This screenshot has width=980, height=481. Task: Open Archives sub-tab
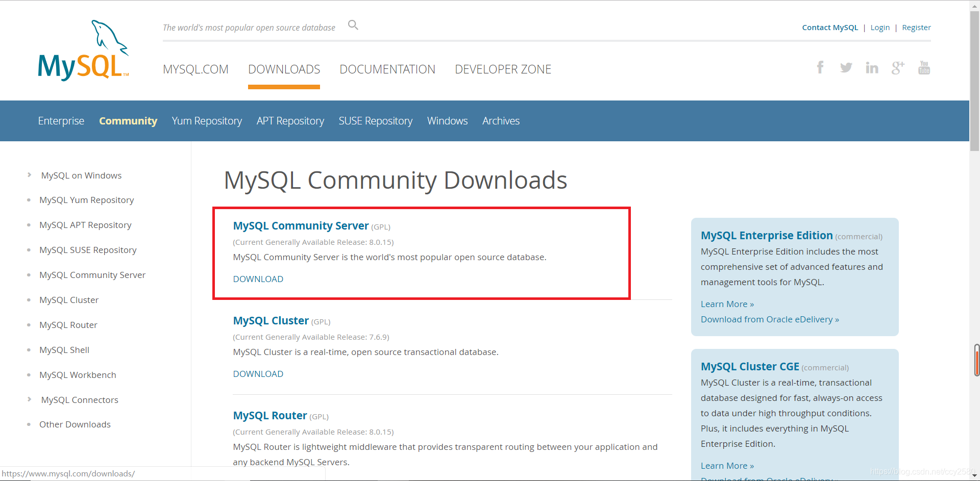pos(501,121)
